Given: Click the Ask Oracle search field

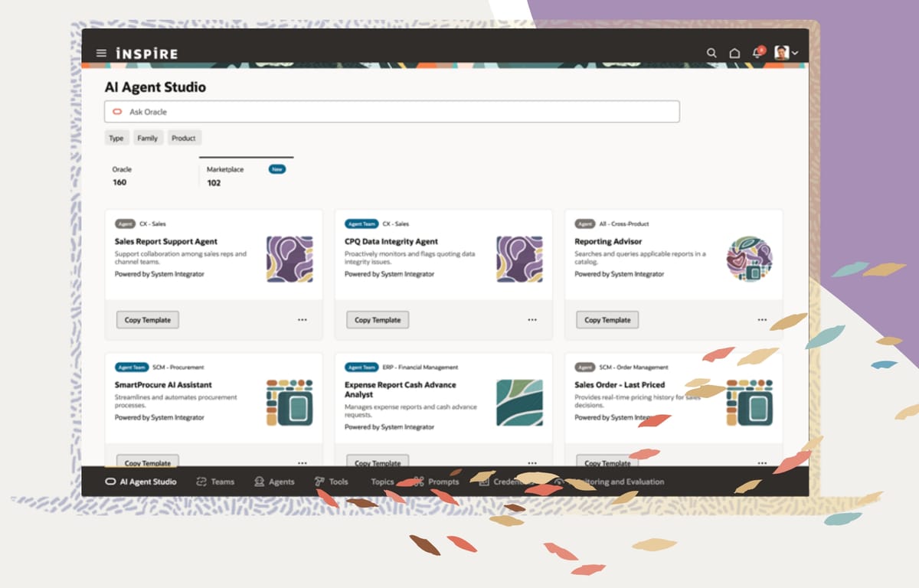Looking at the screenshot, I should point(392,111).
